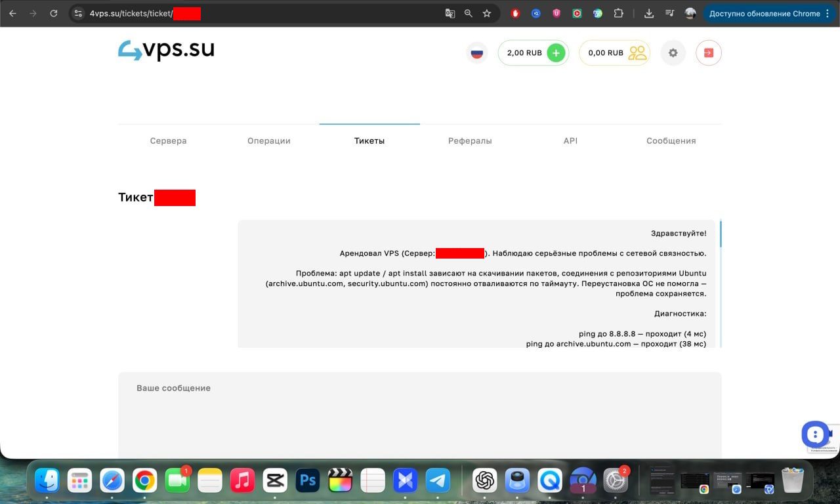Open the Операции tab
The image size is (840, 504).
pyautogui.click(x=269, y=141)
